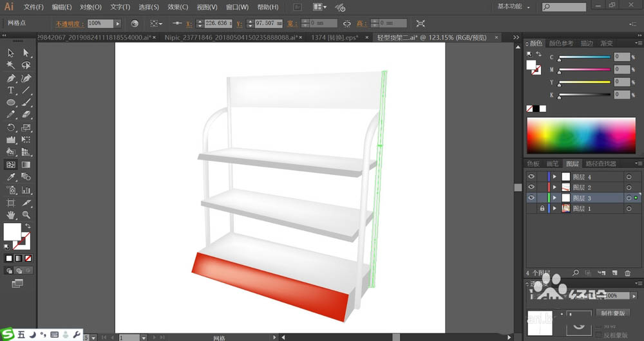The height and width of the screenshot is (341, 644).
Task: Select the Lasso tool
Action: point(26,65)
